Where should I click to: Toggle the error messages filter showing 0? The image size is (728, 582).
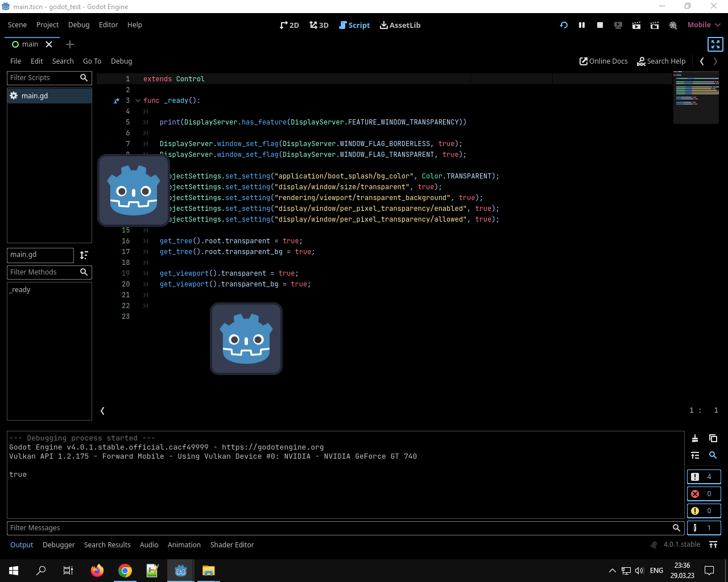(x=704, y=493)
